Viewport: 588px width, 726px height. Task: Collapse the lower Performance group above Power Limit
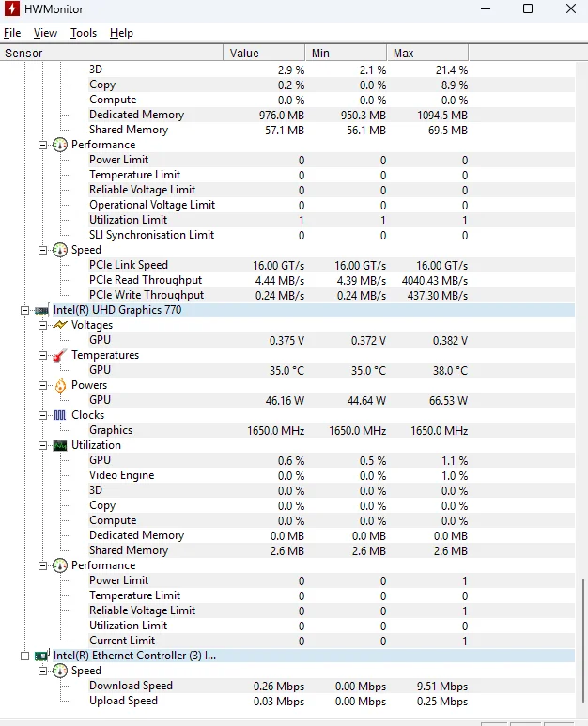coord(42,565)
